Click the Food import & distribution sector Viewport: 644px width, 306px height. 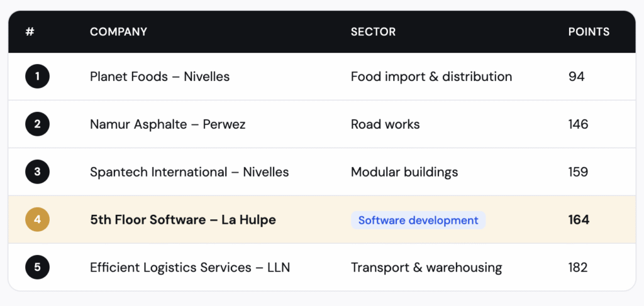431,77
